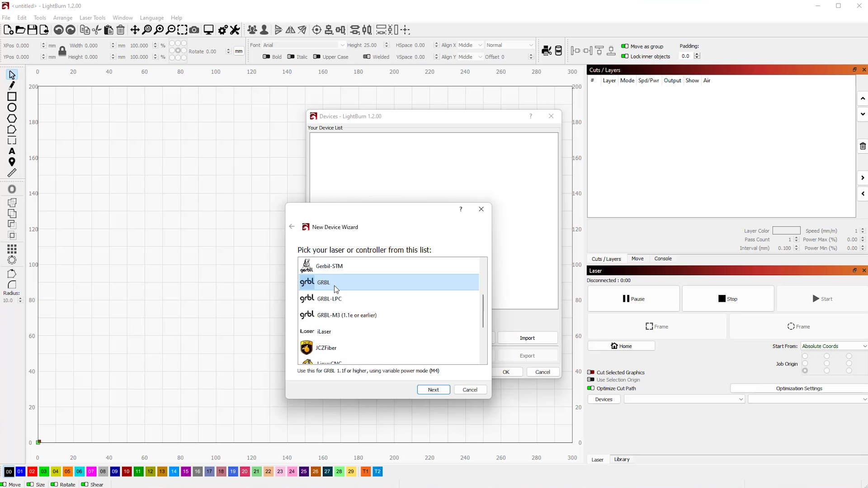
Task: Select the Measure ruler tool
Action: pos(12,173)
